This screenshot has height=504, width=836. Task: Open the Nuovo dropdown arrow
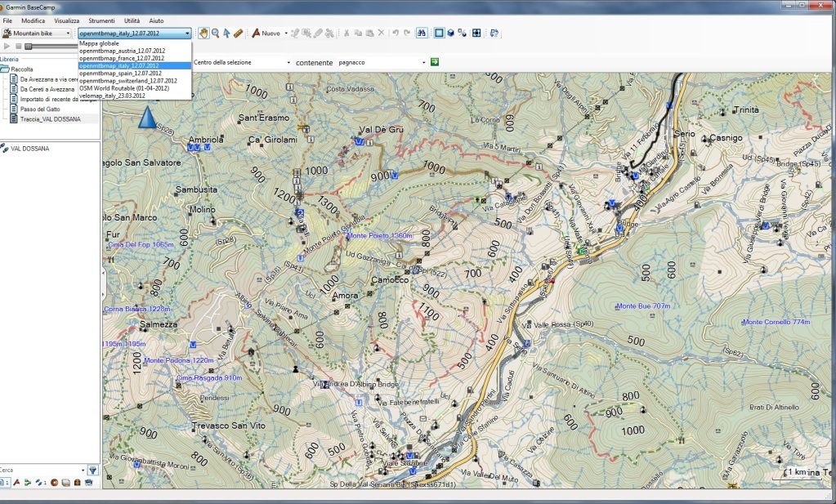pyautogui.click(x=286, y=33)
